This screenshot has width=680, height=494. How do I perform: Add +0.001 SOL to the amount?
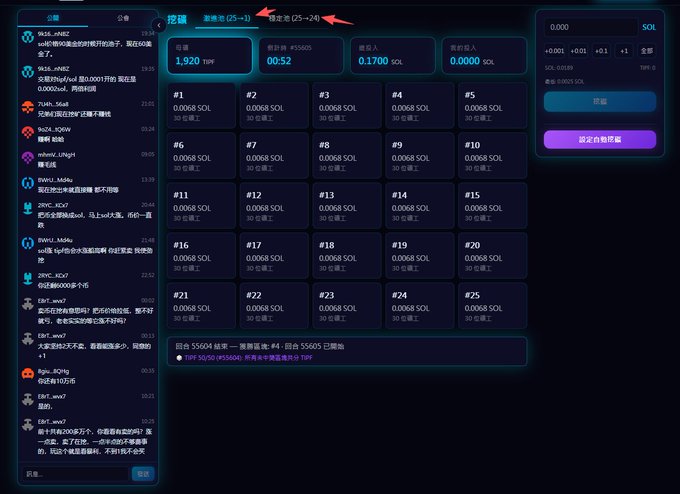[555, 51]
